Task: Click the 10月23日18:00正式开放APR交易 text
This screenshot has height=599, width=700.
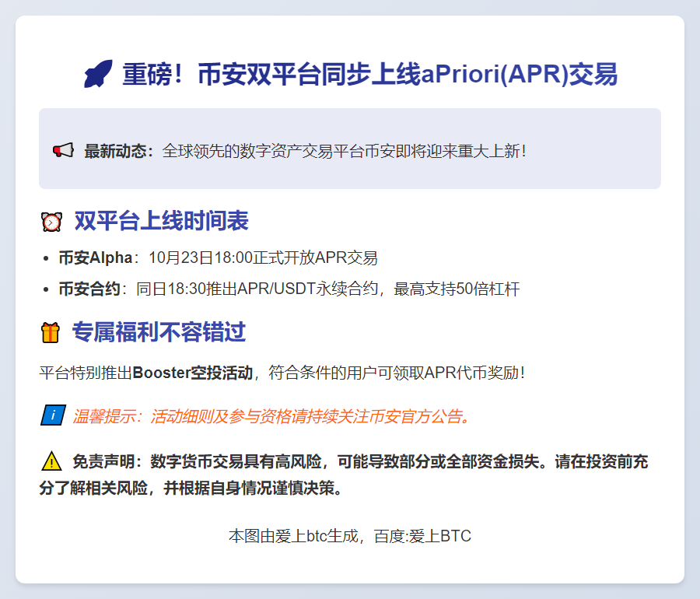Action: pyautogui.click(x=263, y=258)
